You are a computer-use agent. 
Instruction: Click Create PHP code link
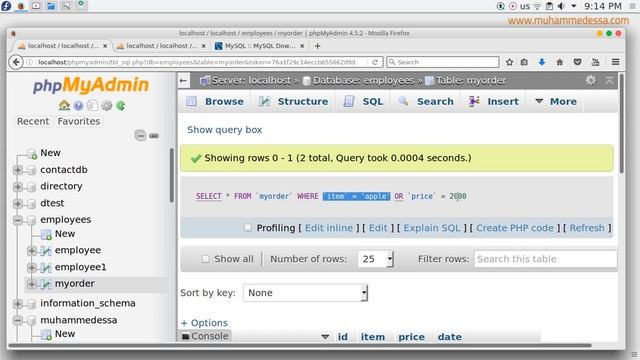(515, 228)
